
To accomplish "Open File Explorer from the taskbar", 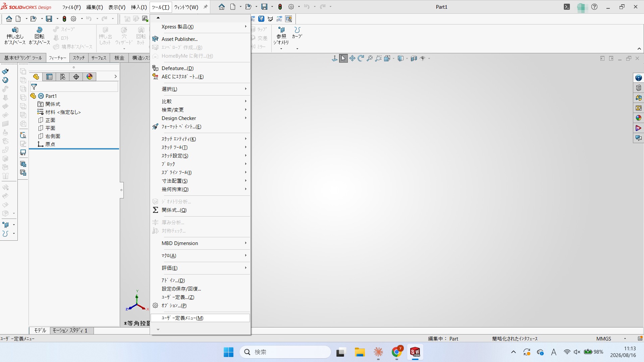I will point(360,352).
